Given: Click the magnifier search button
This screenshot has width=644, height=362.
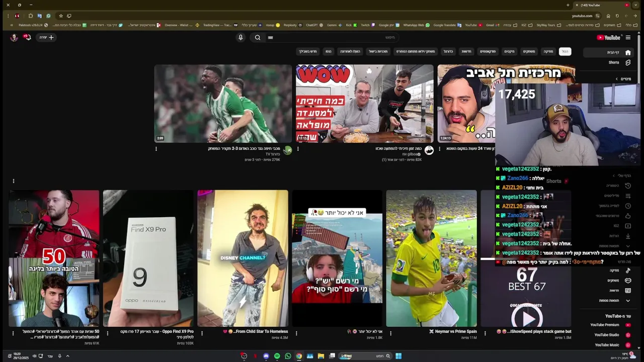Looking at the screenshot, I should [x=258, y=37].
